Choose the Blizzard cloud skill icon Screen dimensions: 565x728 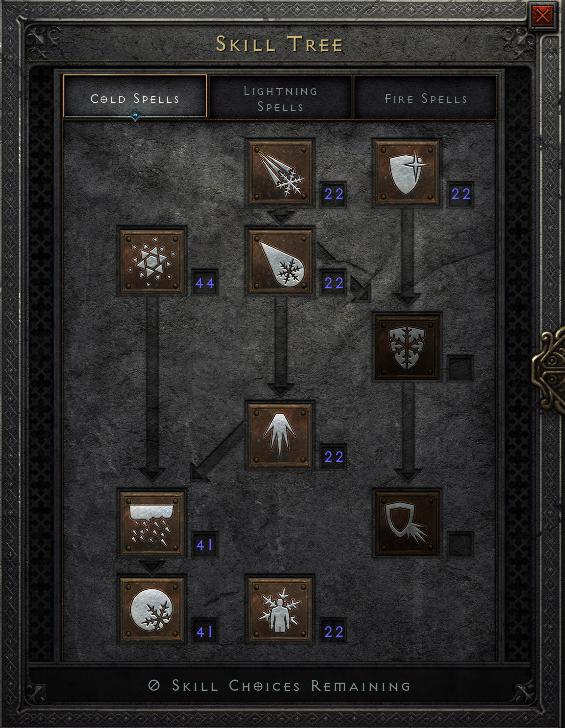pyautogui.click(x=152, y=523)
